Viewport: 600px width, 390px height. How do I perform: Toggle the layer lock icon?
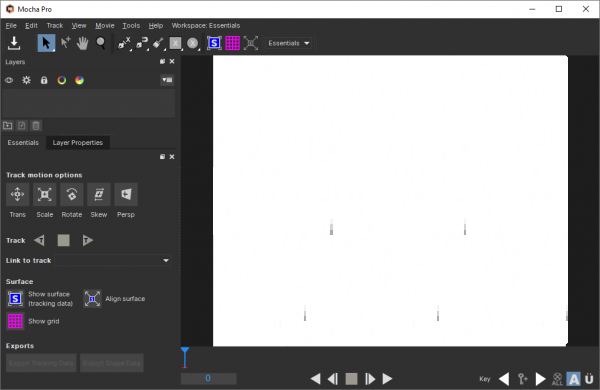44,80
